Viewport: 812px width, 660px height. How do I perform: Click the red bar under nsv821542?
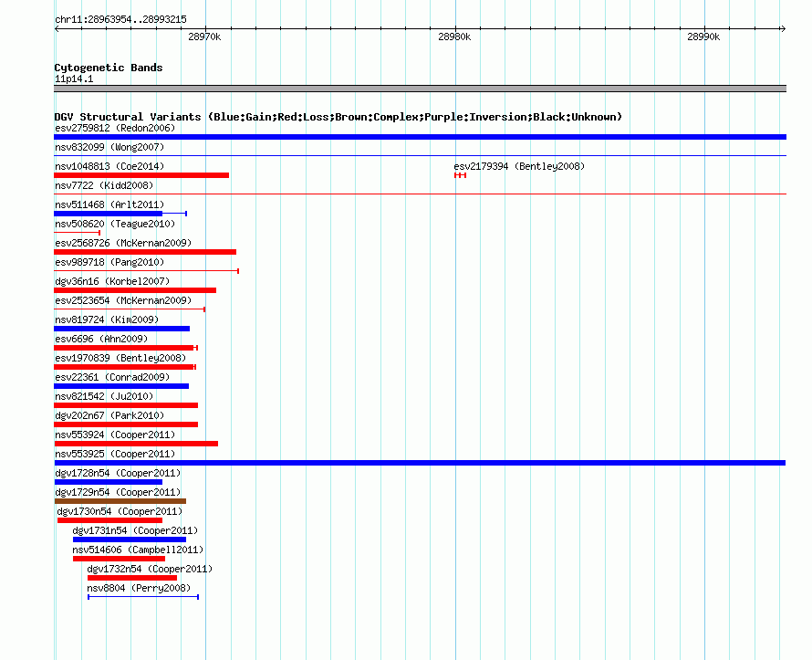point(126,405)
